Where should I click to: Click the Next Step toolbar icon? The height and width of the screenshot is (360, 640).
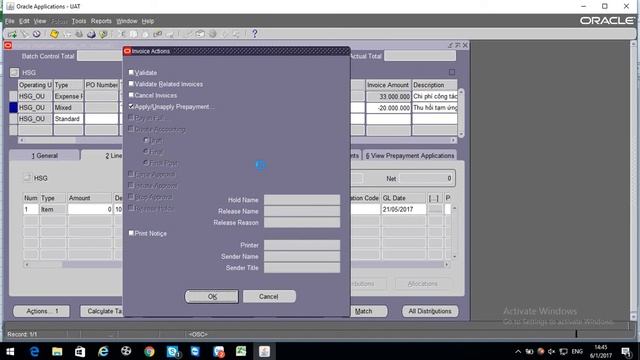coord(67,34)
